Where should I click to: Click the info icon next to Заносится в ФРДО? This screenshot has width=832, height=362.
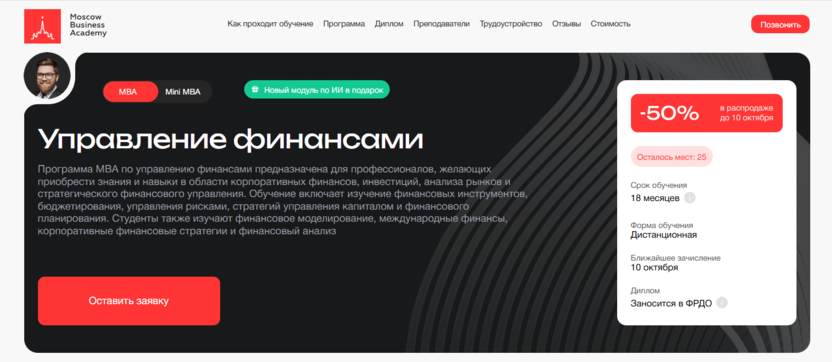point(722,303)
